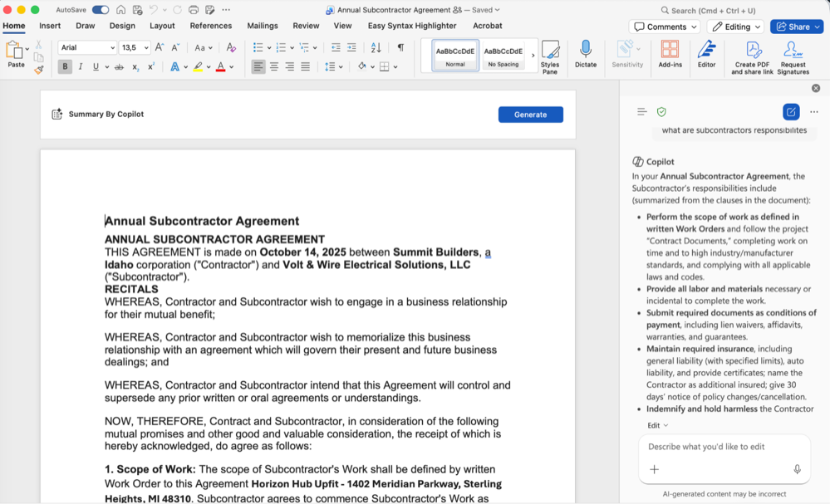This screenshot has height=504, width=830.
Task: Go to the Review tab
Action: point(306,26)
